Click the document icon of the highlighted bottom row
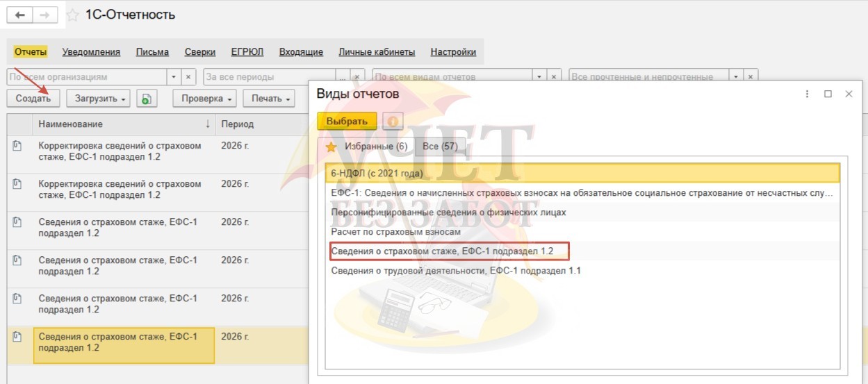The height and width of the screenshot is (384, 868). pyautogui.click(x=17, y=337)
